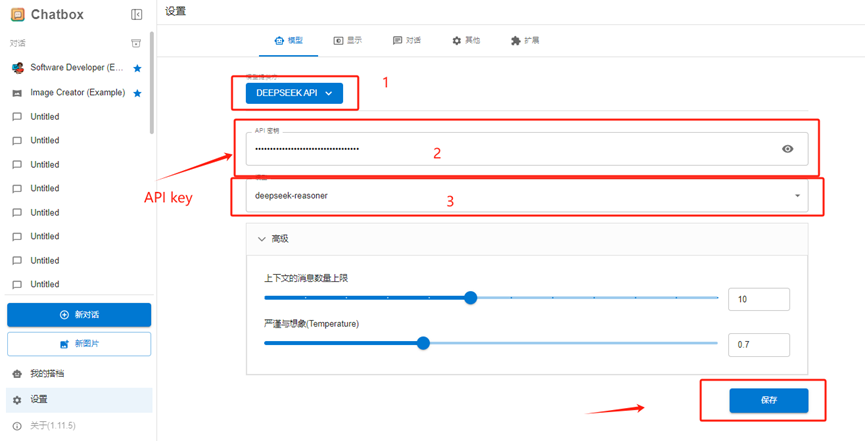Create a new image with 新图片

(x=79, y=344)
